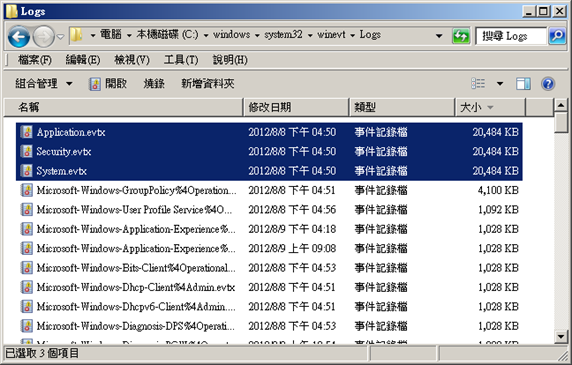Image resolution: width=572 pixels, height=365 pixels.
Task: Click in the 搜尋 Logs search box
Action: (511, 36)
